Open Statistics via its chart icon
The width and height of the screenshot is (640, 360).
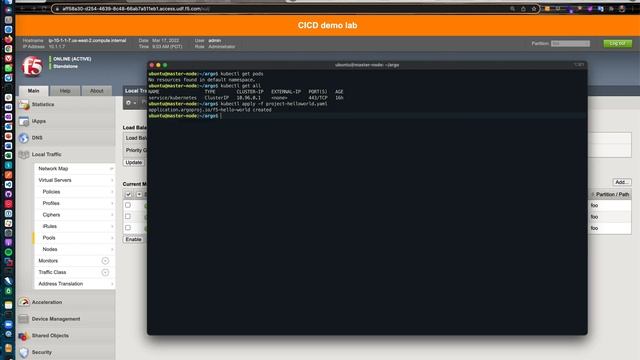click(x=24, y=105)
